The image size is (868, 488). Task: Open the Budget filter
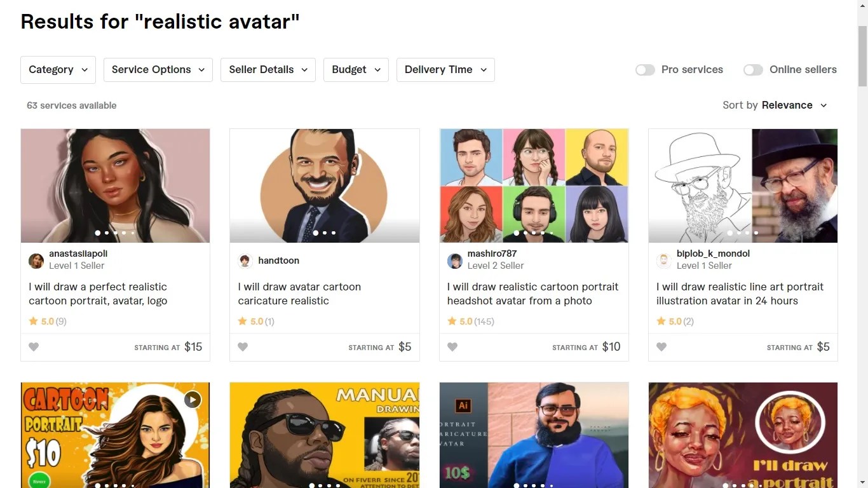(356, 70)
